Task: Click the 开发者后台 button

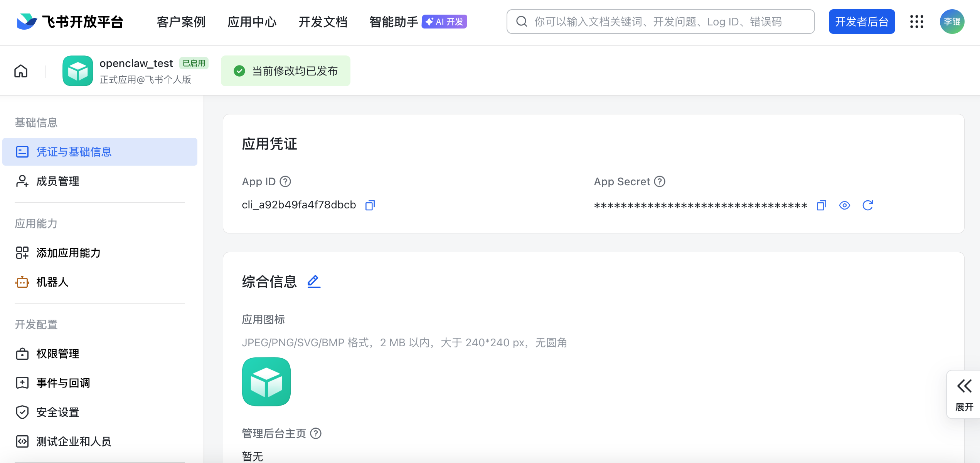Action: 861,22
